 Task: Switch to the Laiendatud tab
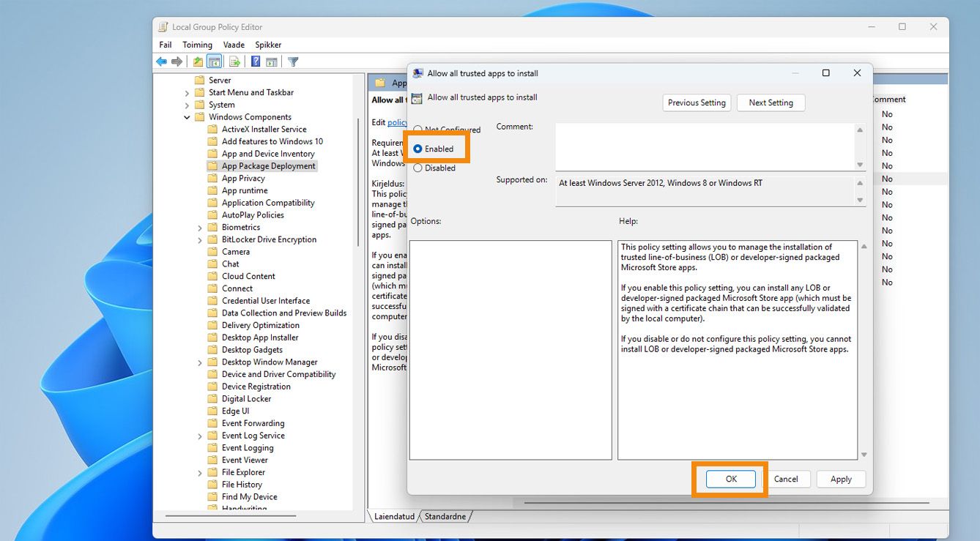pyautogui.click(x=394, y=516)
